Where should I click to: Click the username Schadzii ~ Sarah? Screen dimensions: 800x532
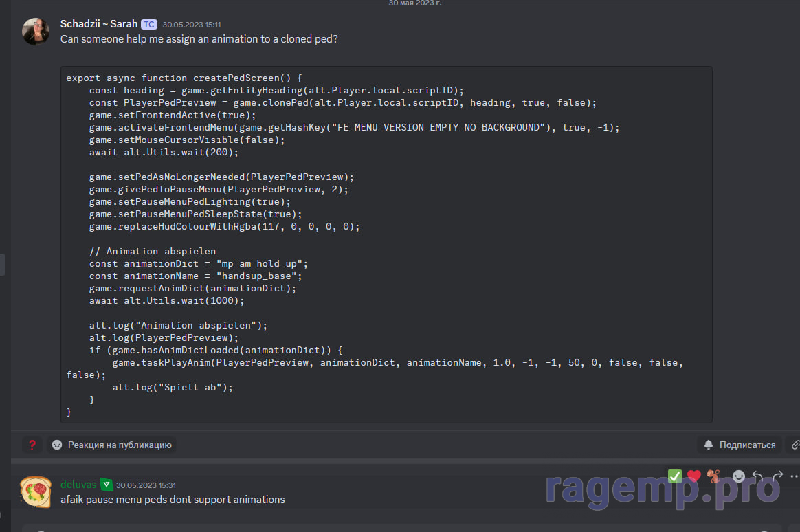pyautogui.click(x=98, y=24)
